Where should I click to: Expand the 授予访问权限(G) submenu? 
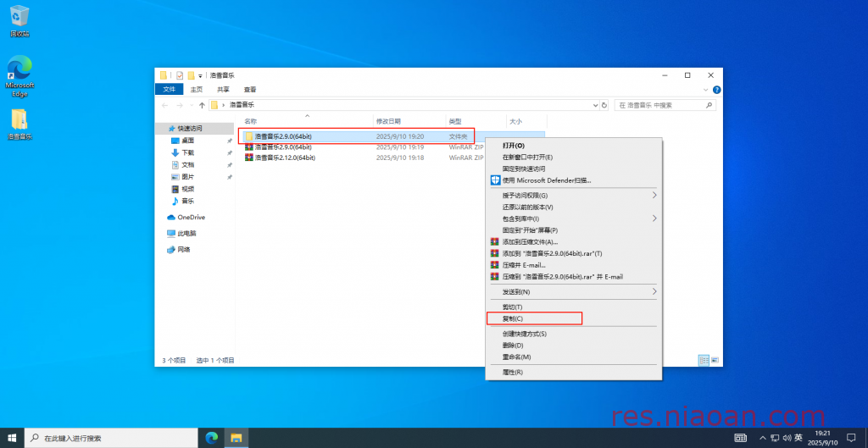(x=574, y=196)
